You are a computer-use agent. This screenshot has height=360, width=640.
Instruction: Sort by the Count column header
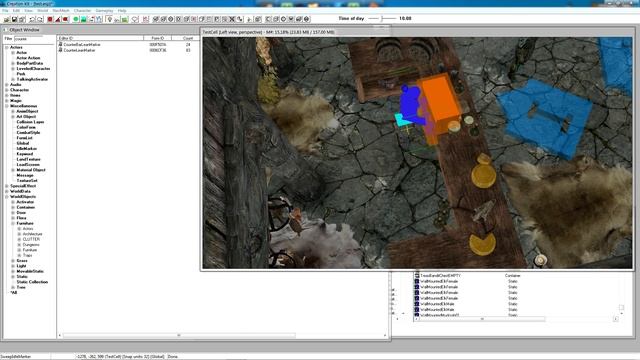click(x=187, y=38)
